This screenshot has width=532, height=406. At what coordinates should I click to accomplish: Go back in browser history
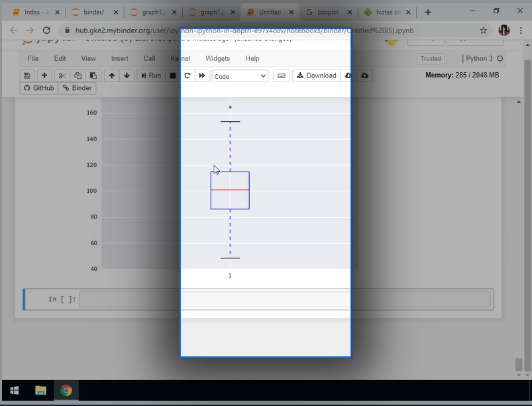pos(13,30)
